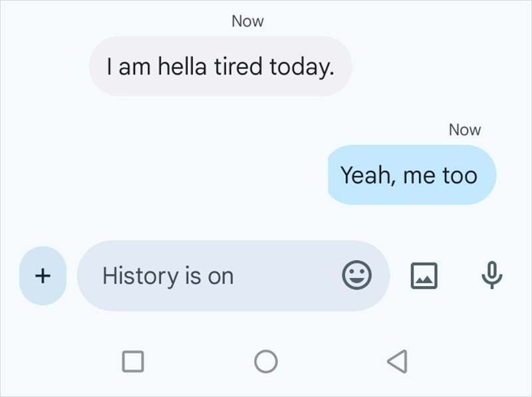
Task: Tap the 'Yeah, me too' sent message
Action: point(410,175)
